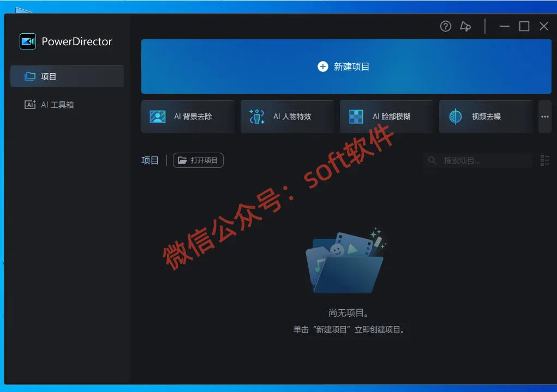557x392 pixels.
Task: Click the empty project folder illustration
Action: (345, 261)
